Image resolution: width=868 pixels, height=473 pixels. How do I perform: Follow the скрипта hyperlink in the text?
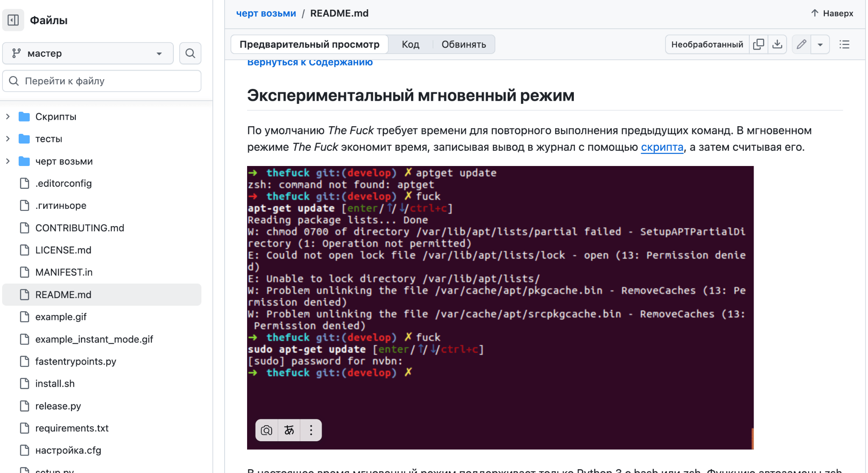(x=662, y=147)
